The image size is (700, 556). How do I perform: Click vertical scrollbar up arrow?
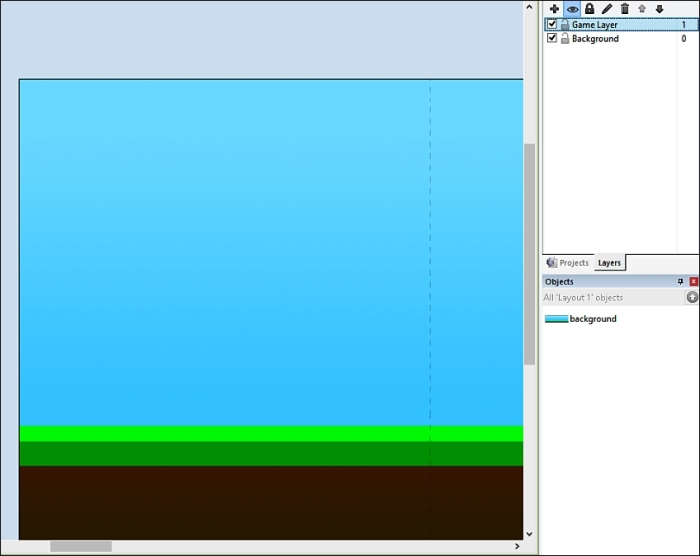(529, 7)
